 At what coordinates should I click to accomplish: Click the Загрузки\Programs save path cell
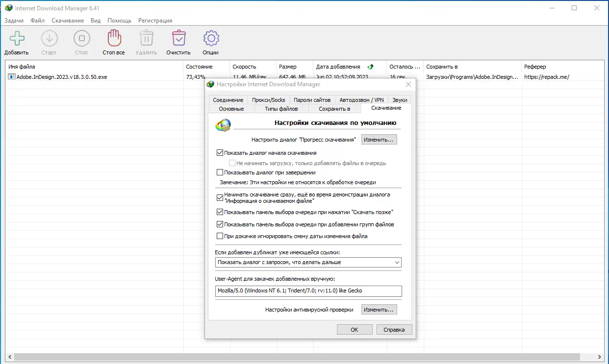tap(472, 77)
